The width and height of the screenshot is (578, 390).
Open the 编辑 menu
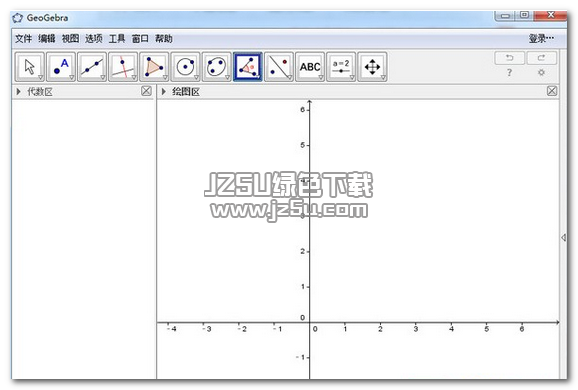[47, 38]
